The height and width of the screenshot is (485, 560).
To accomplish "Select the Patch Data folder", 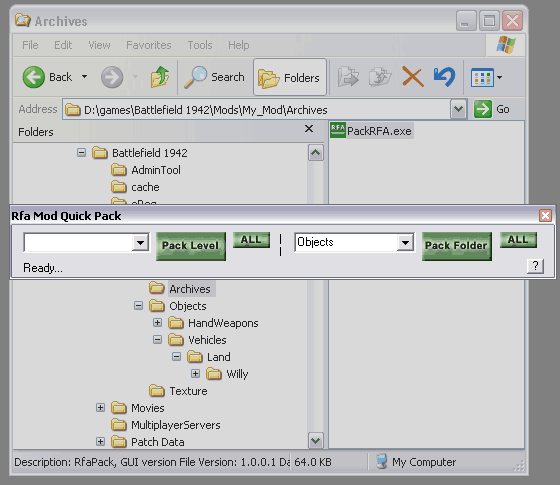I will (148, 442).
